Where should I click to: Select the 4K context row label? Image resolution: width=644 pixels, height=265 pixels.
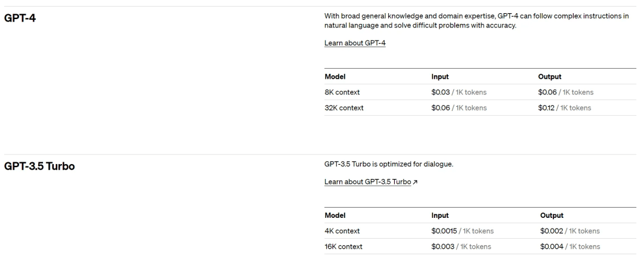pyautogui.click(x=342, y=231)
